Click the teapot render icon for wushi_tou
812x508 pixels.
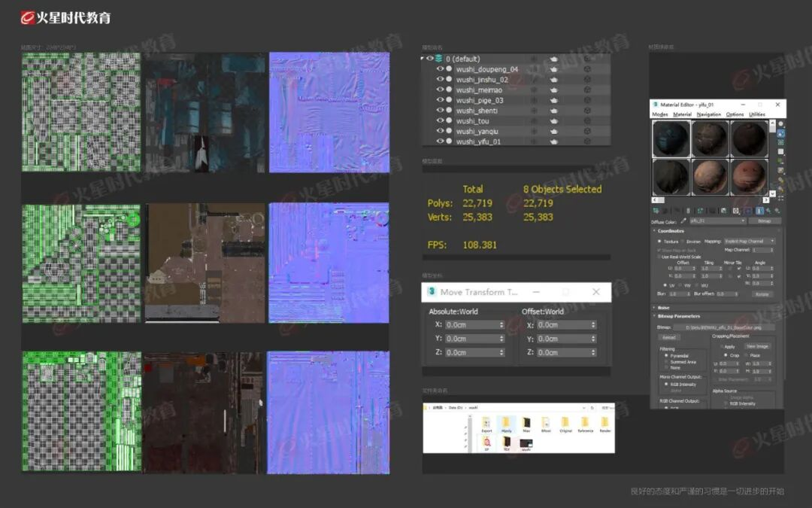(554, 121)
